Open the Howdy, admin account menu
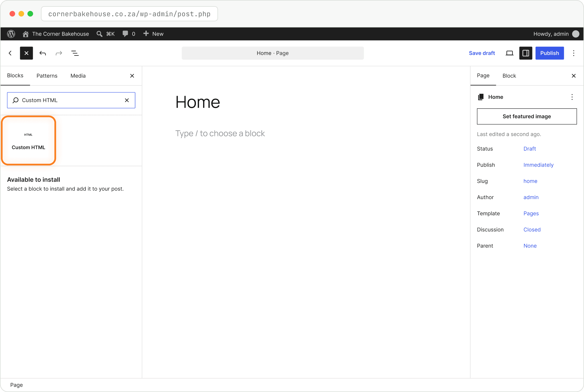This screenshot has width=584, height=392. pos(556,34)
